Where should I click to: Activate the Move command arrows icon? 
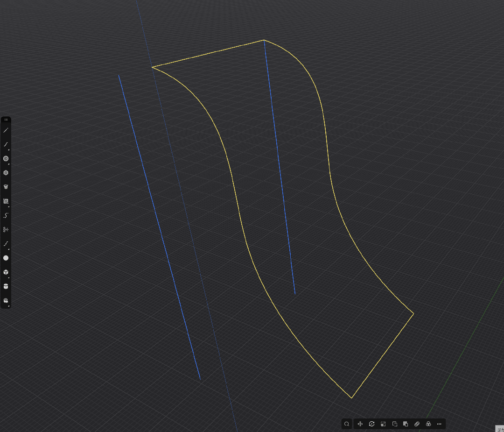point(360,424)
